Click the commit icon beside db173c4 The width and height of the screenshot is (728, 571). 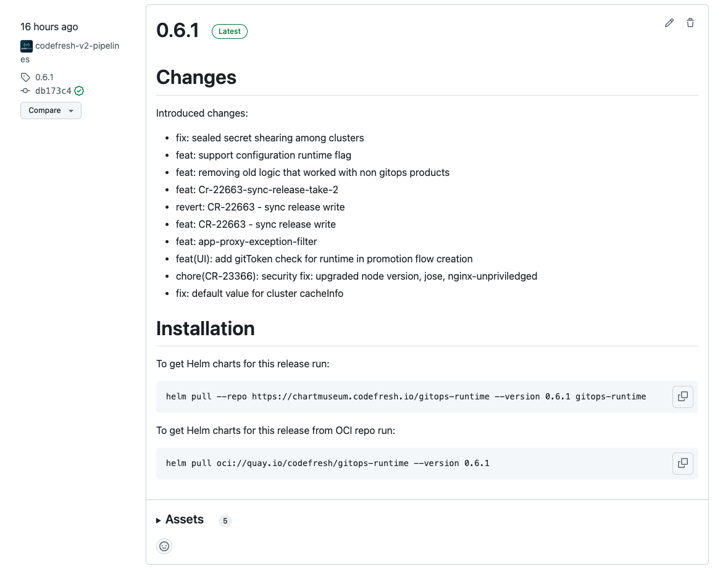(x=25, y=91)
